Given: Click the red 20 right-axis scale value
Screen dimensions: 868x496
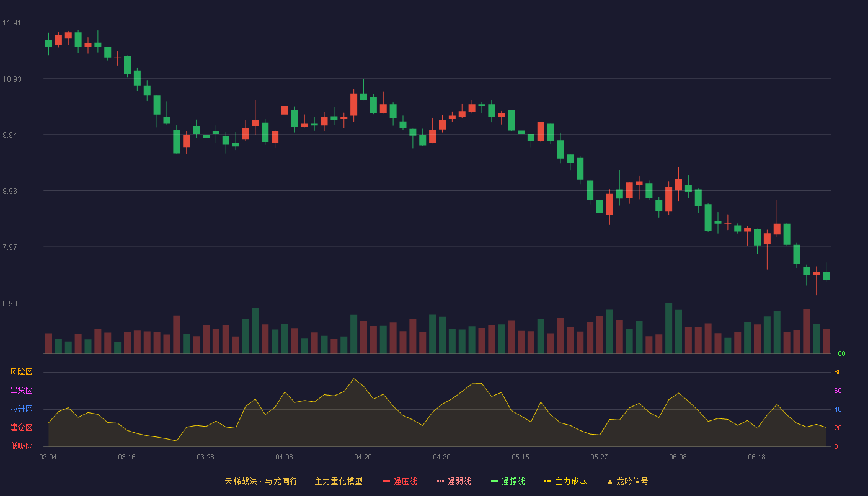Looking at the screenshot, I should (838, 428).
